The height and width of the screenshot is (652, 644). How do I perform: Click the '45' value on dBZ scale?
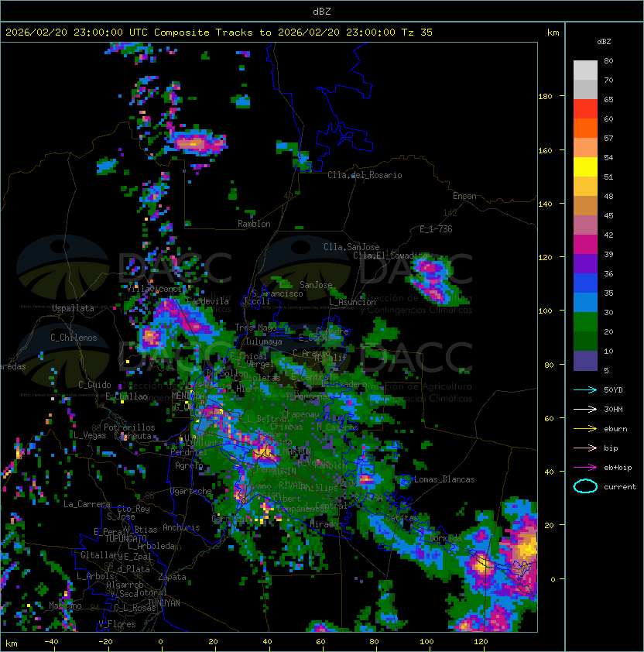click(608, 216)
